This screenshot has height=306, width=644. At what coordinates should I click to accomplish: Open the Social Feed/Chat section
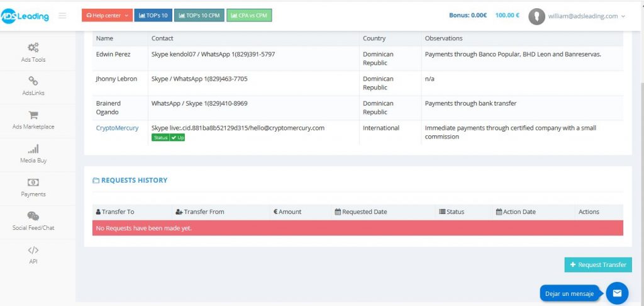[33, 221]
